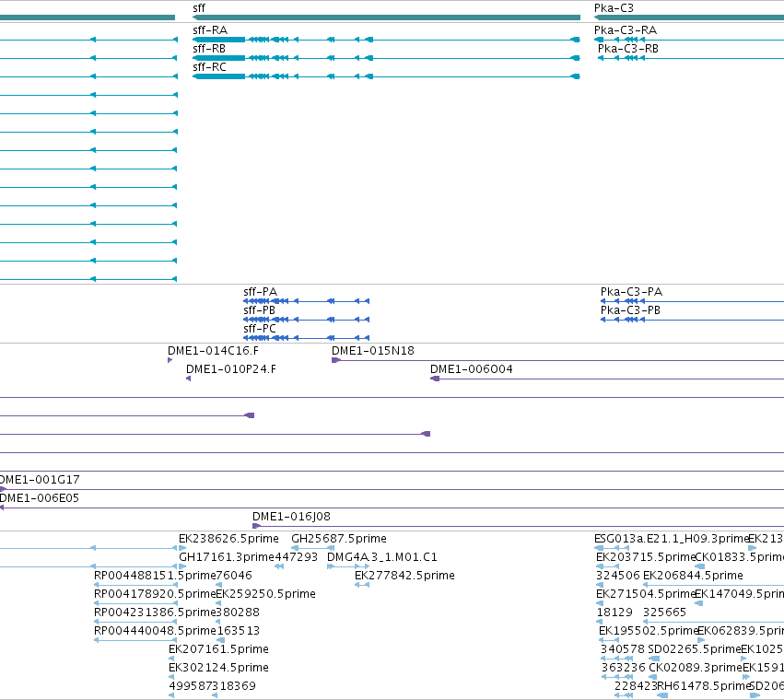Screen dimensions: 784x700
Task: Click the sff-PC protein feature label
Action: tap(260, 329)
